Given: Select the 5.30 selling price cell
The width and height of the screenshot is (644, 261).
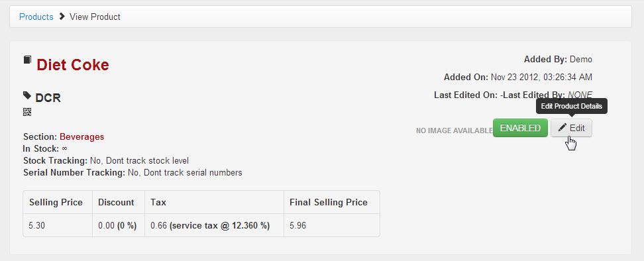Looking at the screenshot, I should (x=58, y=225).
